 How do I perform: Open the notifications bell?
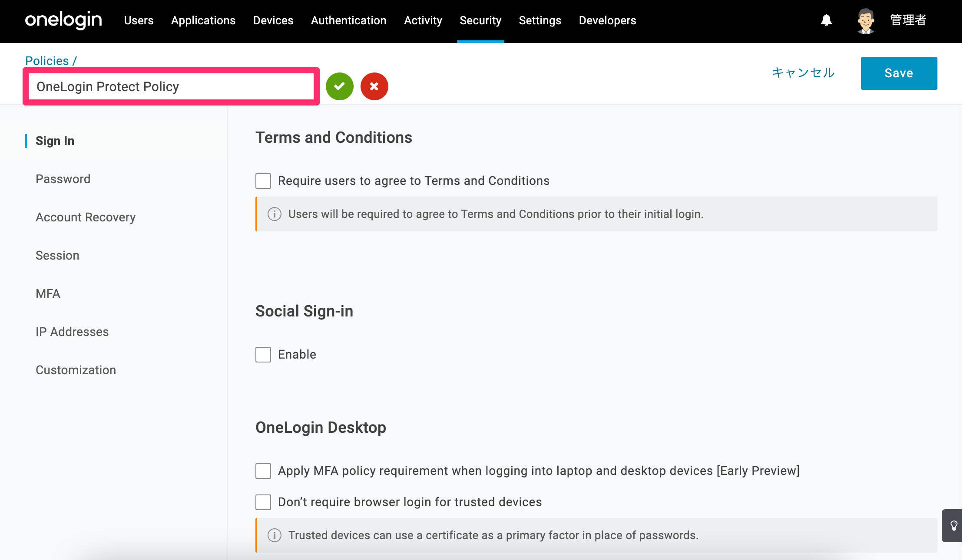point(826,20)
